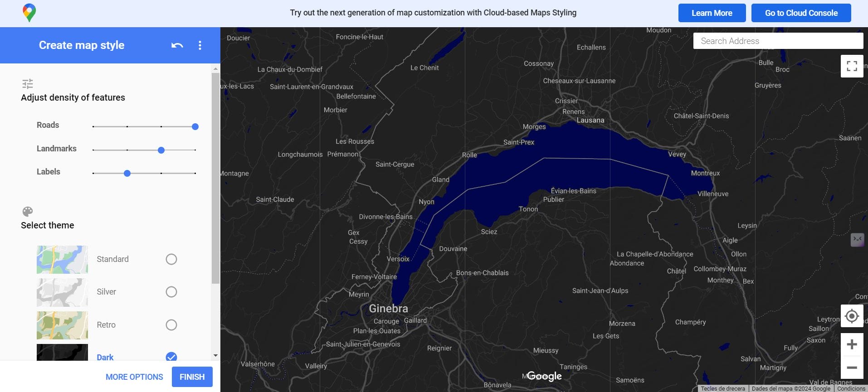Click the Martigny map label
The width and height of the screenshot is (868, 392).
pyautogui.click(x=773, y=368)
